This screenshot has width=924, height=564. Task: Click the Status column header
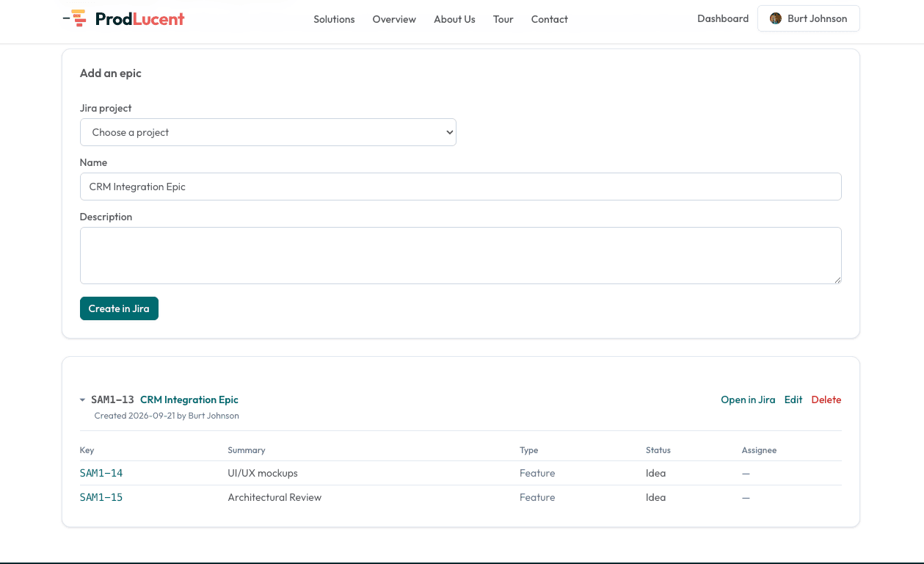(x=658, y=450)
